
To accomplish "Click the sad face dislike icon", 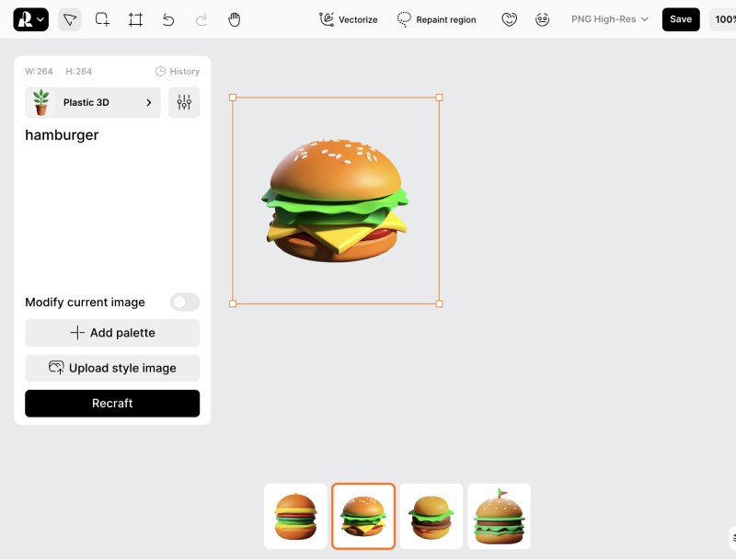I will coord(543,19).
